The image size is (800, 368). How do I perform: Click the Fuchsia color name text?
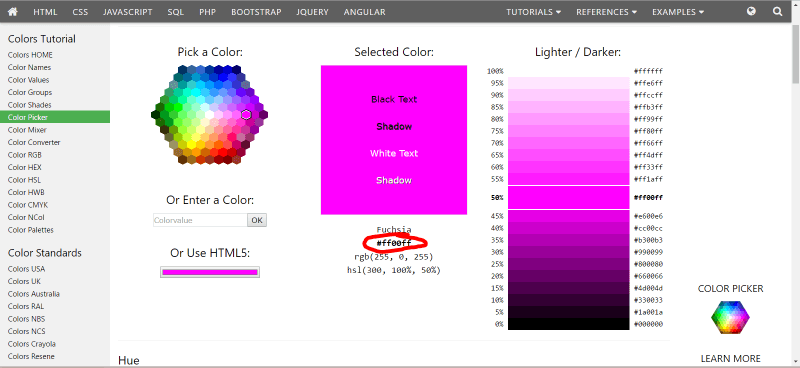point(394,230)
